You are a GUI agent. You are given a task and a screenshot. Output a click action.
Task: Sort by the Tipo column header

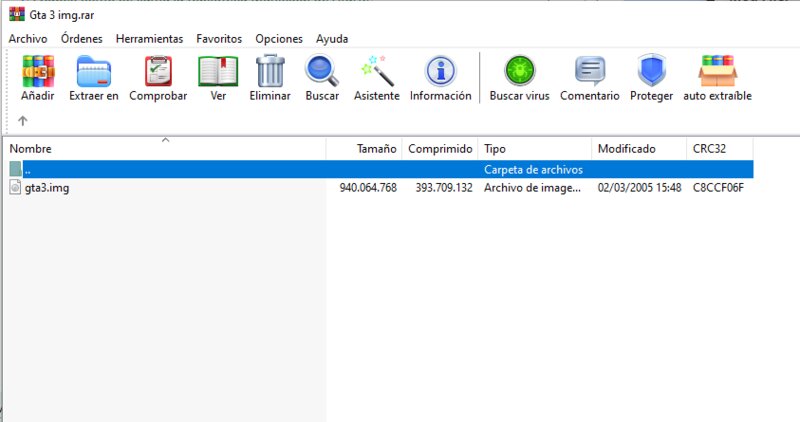point(535,148)
